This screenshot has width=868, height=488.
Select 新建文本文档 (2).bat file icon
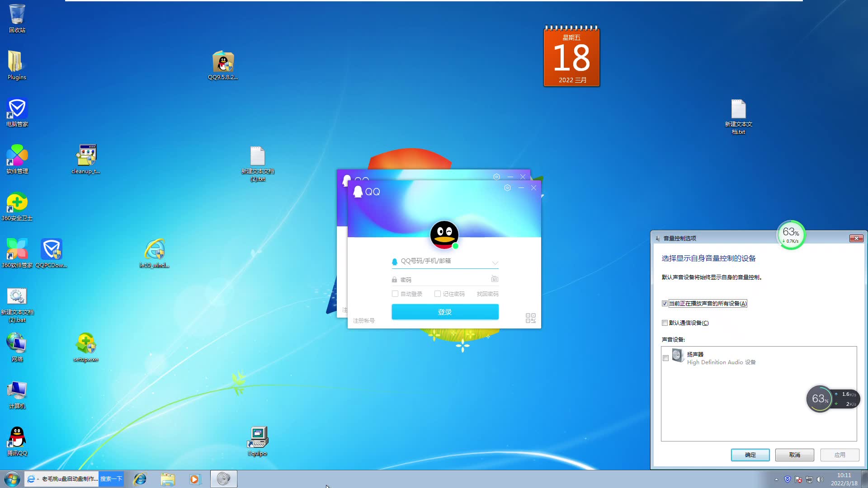(x=17, y=305)
